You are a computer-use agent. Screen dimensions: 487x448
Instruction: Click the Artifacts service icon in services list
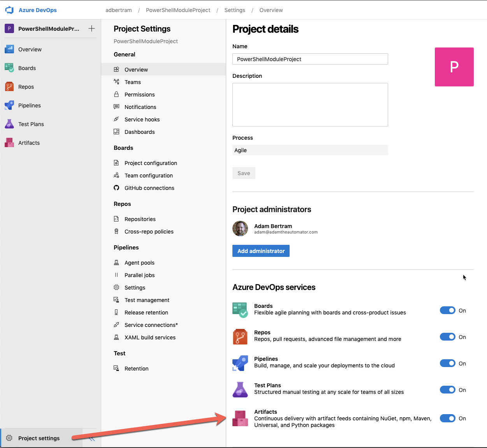[x=240, y=418]
